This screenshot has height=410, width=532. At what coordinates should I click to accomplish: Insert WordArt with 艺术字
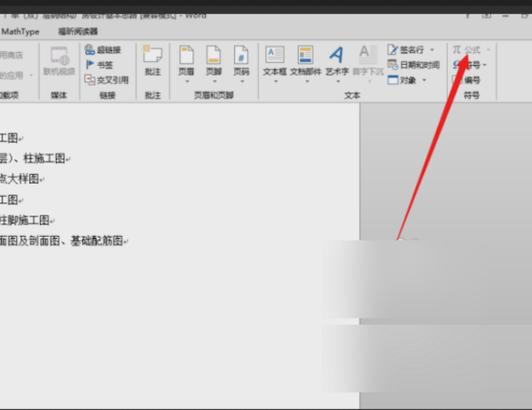[337, 61]
